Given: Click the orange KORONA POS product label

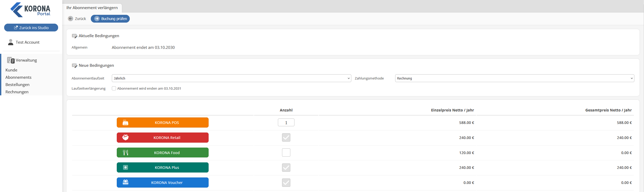Looking at the screenshot, I should point(163,123).
